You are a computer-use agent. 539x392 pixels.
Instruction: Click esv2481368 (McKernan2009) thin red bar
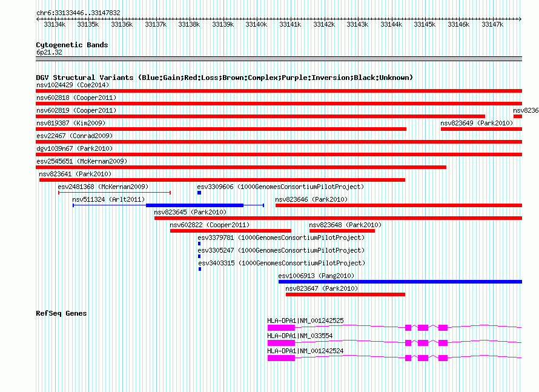click(x=114, y=193)
